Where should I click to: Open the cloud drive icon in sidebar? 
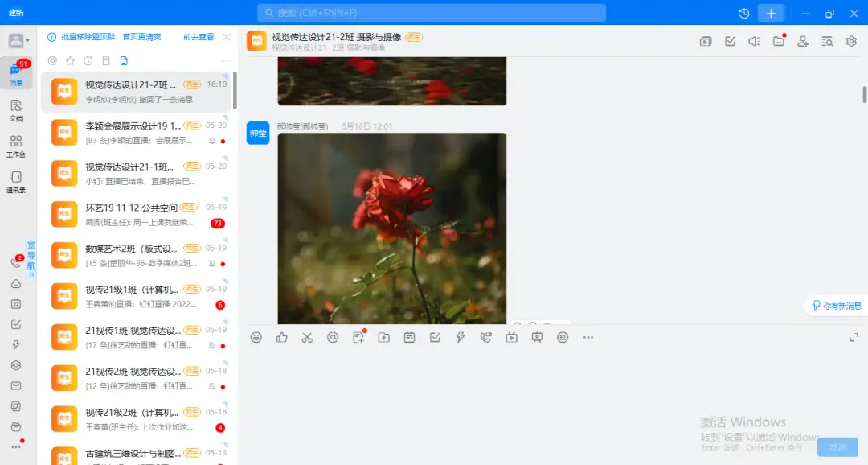pos(16,284)
